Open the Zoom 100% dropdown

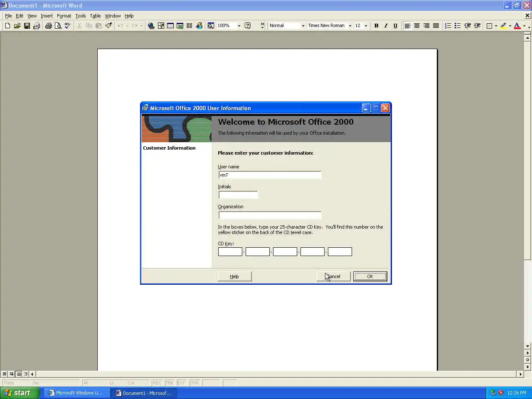pyautogui.click(x=239, y=26)
